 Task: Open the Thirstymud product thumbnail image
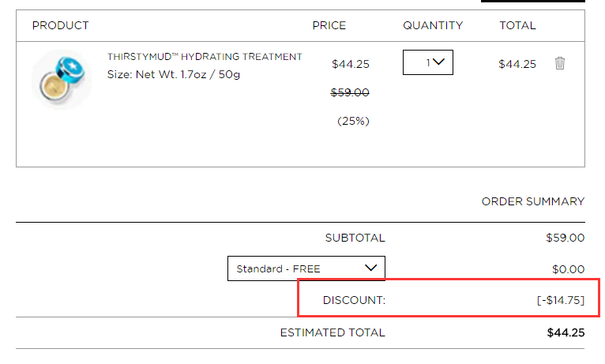point(62,79)
